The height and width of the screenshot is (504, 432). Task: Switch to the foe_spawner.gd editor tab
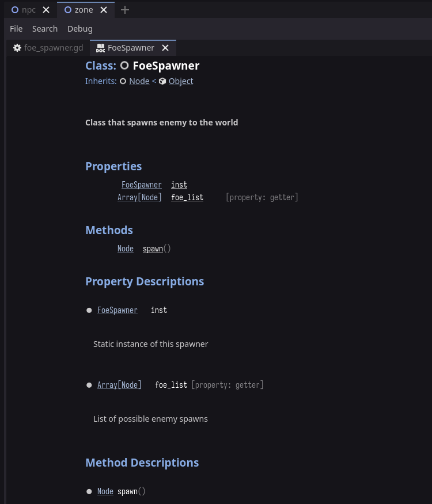tap(54, 48)
